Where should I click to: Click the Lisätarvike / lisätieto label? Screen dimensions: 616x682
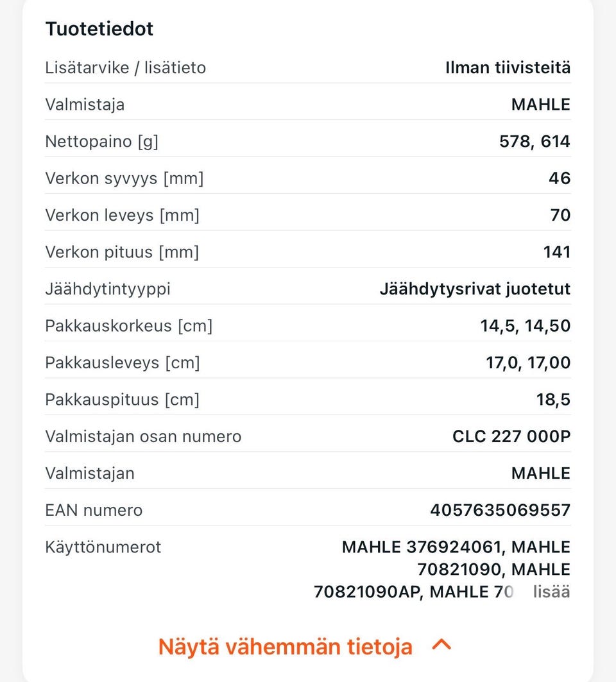(125, 68)
